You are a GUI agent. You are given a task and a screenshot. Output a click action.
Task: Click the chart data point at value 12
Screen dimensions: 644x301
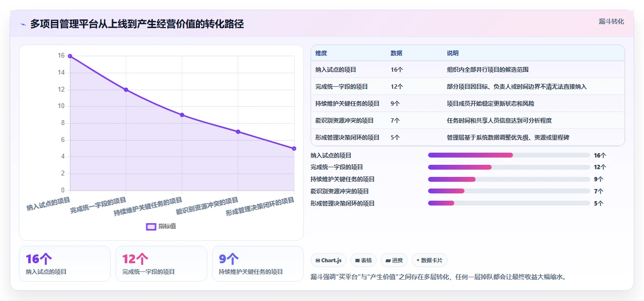126,90
